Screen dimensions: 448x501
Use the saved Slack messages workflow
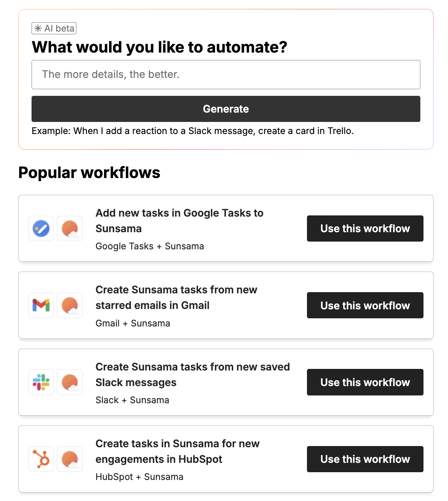click(x=365, y=382)
